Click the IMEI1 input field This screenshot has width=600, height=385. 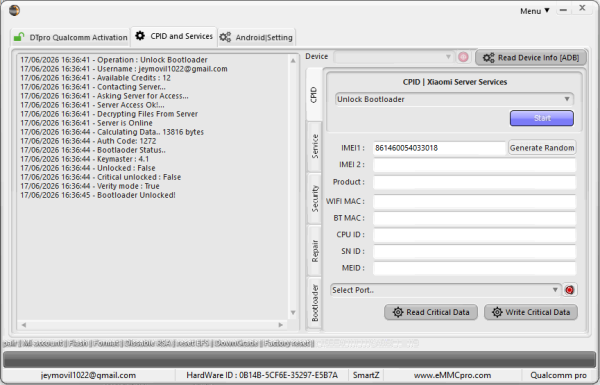click(439, 148)
